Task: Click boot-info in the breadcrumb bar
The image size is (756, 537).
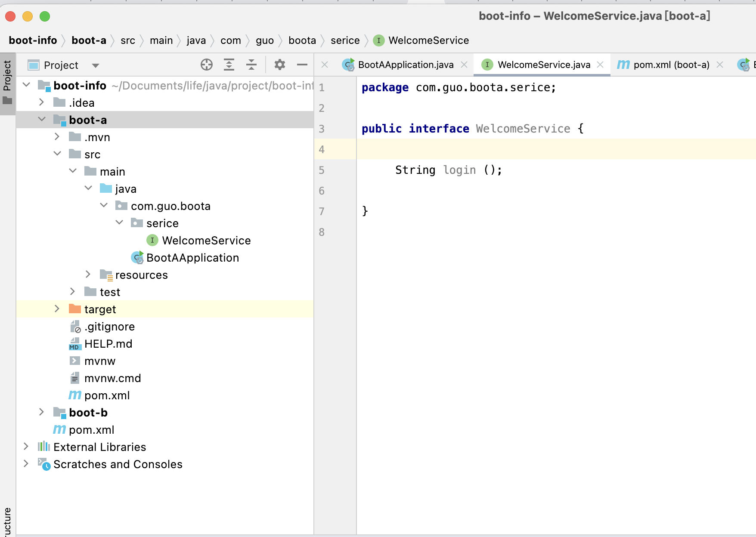Action: pos(33,40)
